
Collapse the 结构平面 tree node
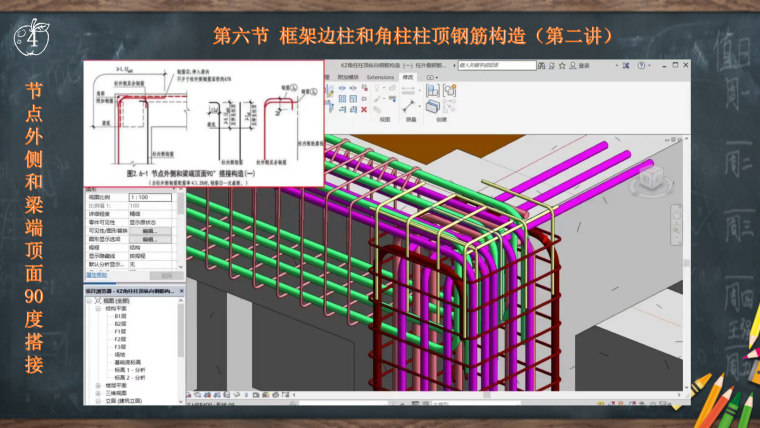click(x=95, y=308)
